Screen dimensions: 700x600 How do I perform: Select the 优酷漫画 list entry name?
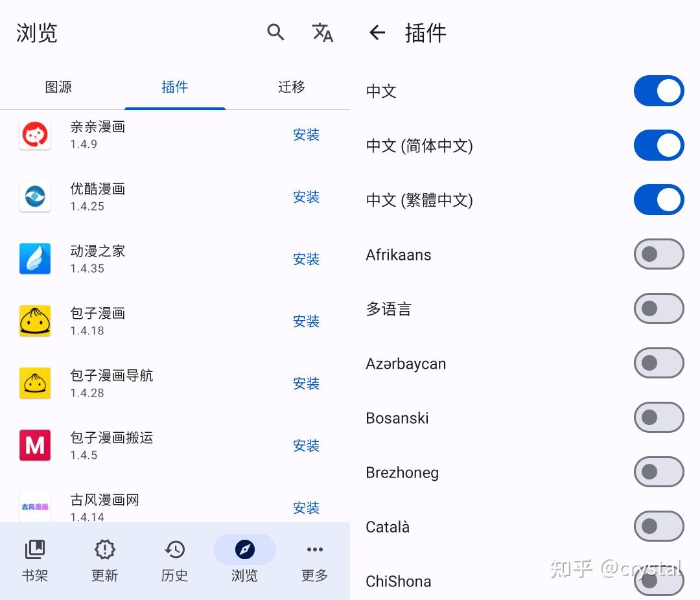pos(98,189)
